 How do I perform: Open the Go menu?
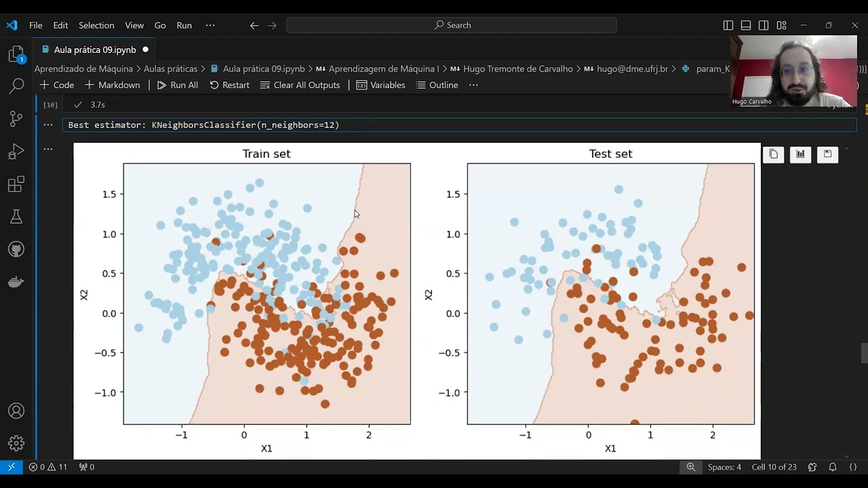click(160, 25)
